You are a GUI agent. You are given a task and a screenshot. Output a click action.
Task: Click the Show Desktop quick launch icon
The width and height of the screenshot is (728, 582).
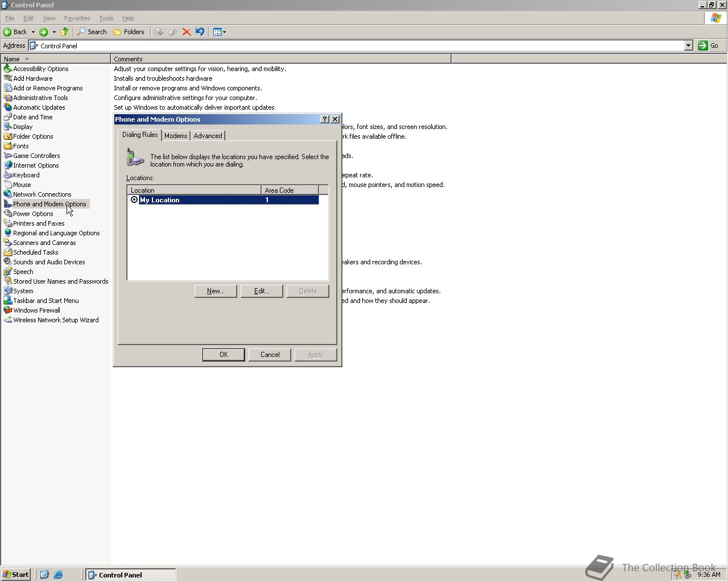[x=44, y=575]
